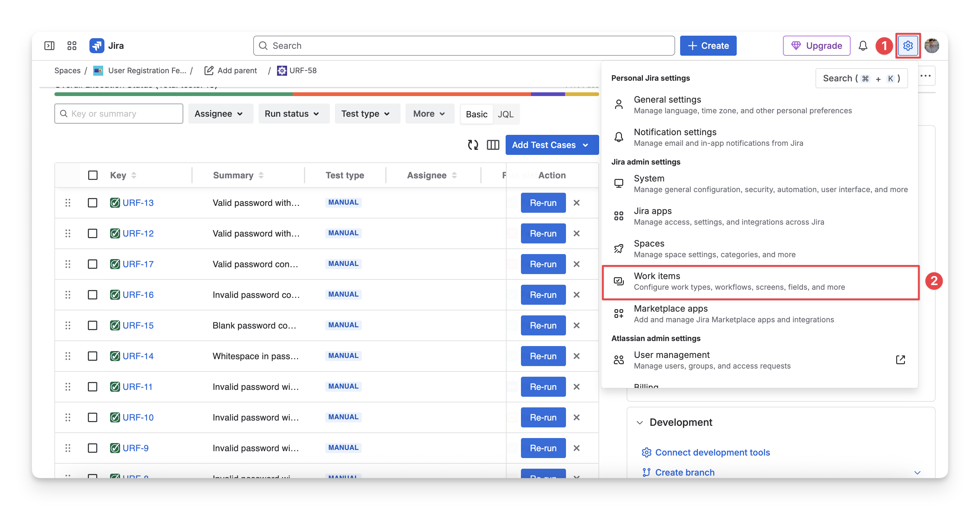Expand the Run status dropdown

292,114
